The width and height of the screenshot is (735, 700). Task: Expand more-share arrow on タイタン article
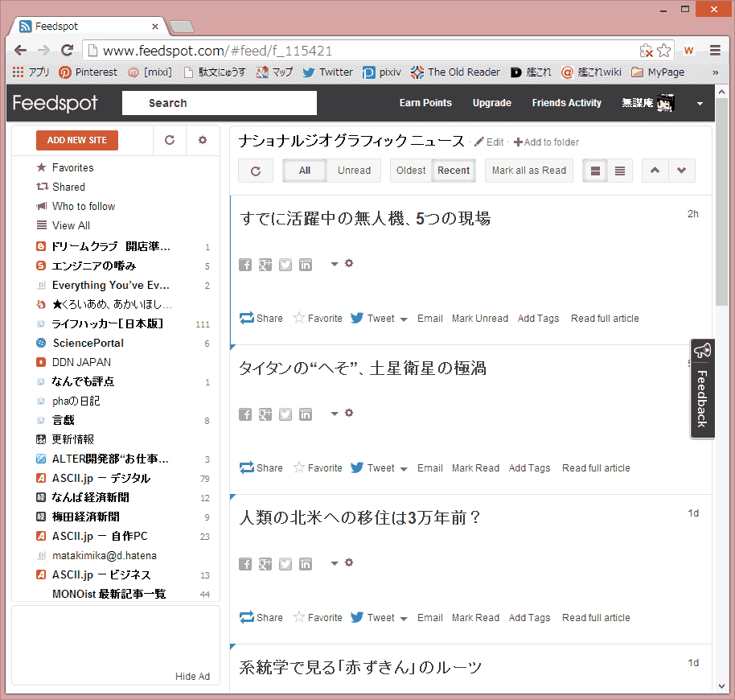click(x=335, y=414)
